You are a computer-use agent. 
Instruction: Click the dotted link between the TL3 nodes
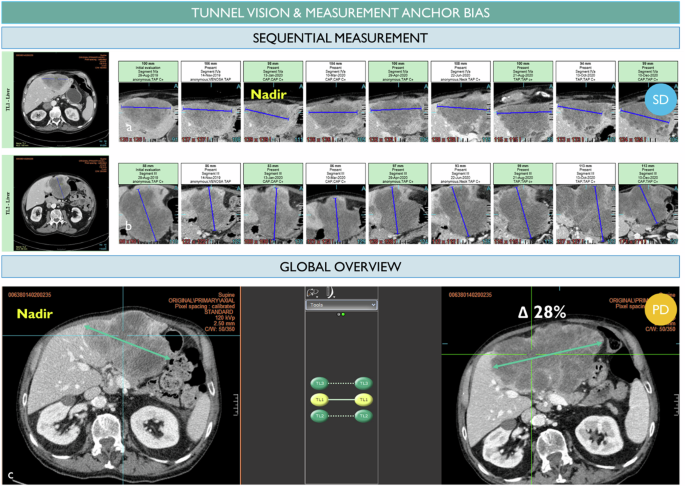point(342,383)
